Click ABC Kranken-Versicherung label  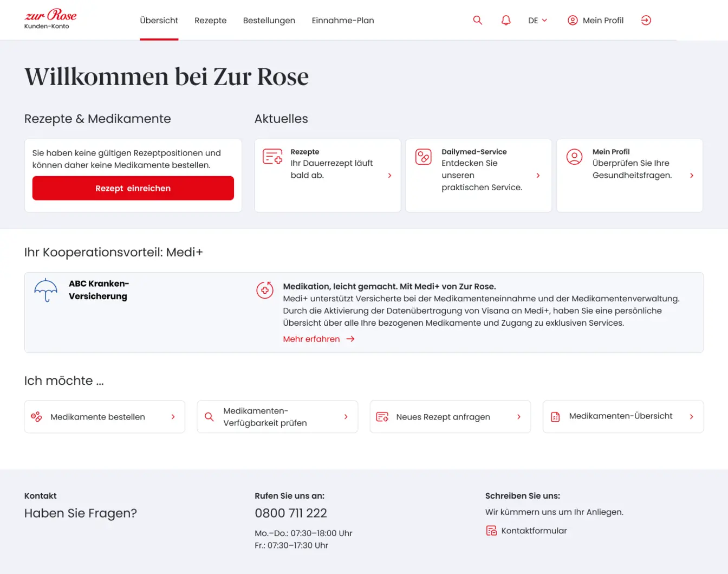[99, 290]
